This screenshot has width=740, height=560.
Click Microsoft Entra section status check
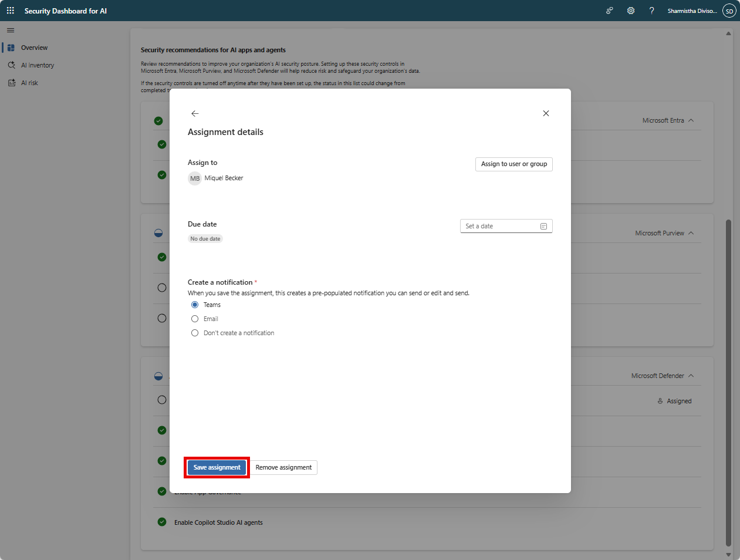coord(158,121)
